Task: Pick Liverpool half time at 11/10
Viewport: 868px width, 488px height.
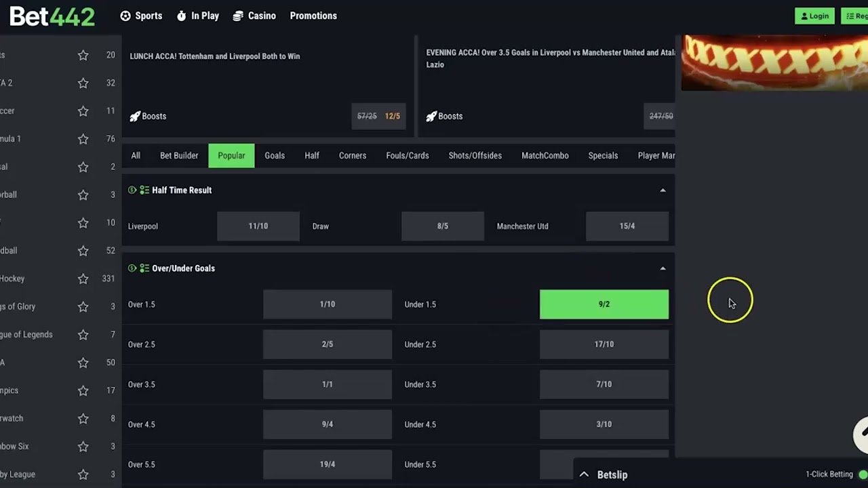Action: point(258,226)
